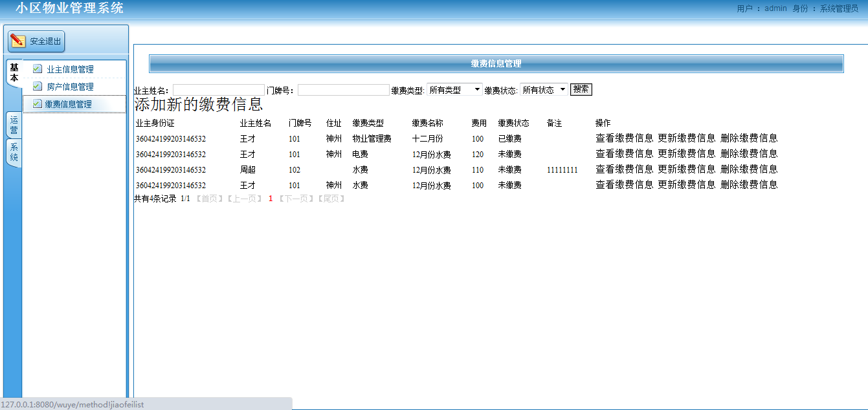Click the 电费 type cell
This screenshot has width=868, height=410.
(360, 155)
